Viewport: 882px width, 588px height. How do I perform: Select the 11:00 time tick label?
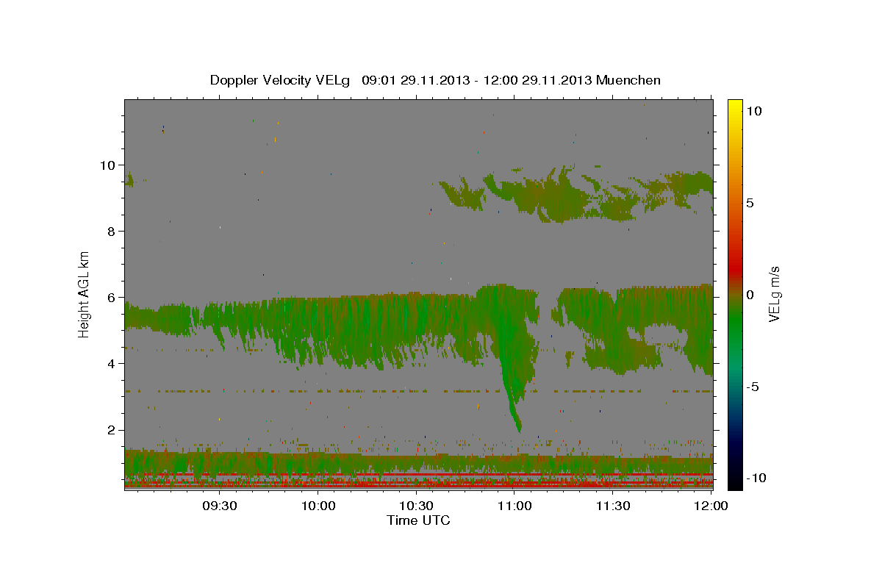tap(514, 506)
